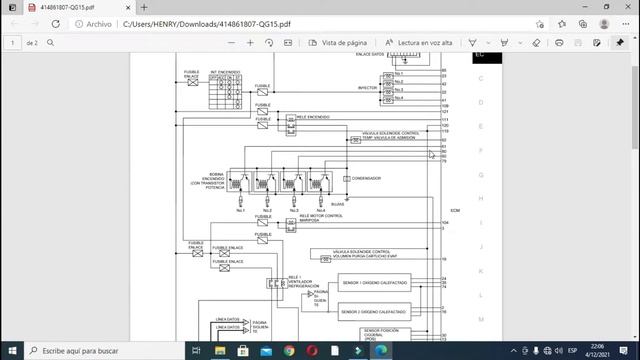This screenshot has width=640, height=360.
Task: Open the Windows Start menu
Action: tap(12, 351)
